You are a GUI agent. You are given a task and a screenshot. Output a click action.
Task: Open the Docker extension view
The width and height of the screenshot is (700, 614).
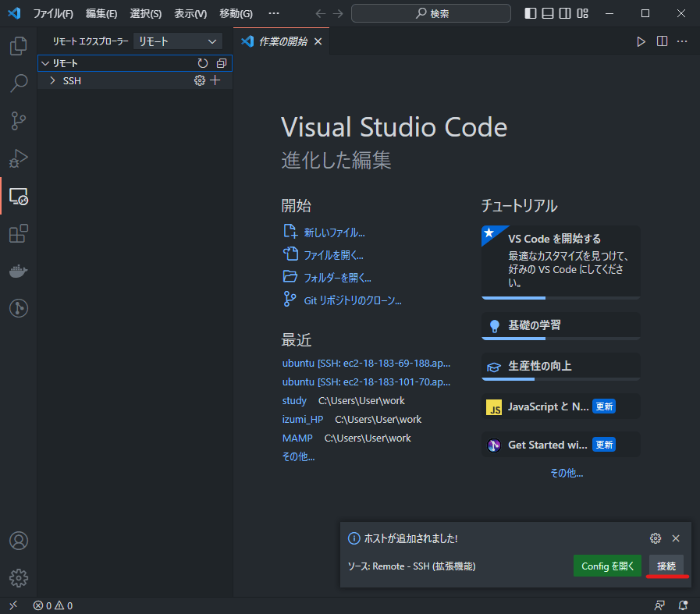18,271
